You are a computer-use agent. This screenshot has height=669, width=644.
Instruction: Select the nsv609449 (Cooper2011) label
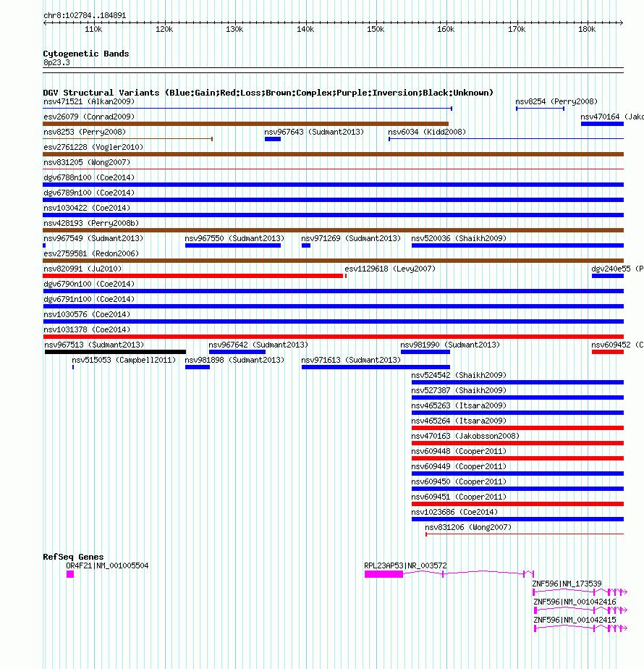click(459, 466)
